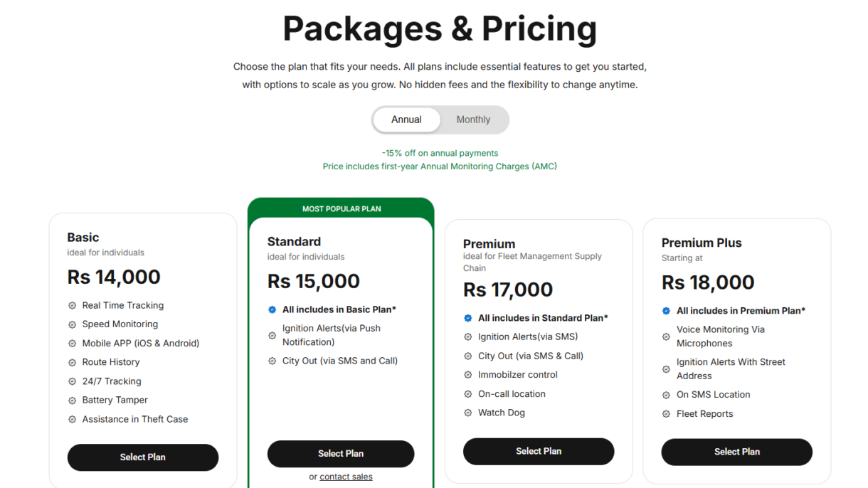Click blue badge beside All includes in Standard Plan

(x=467, y=318)
